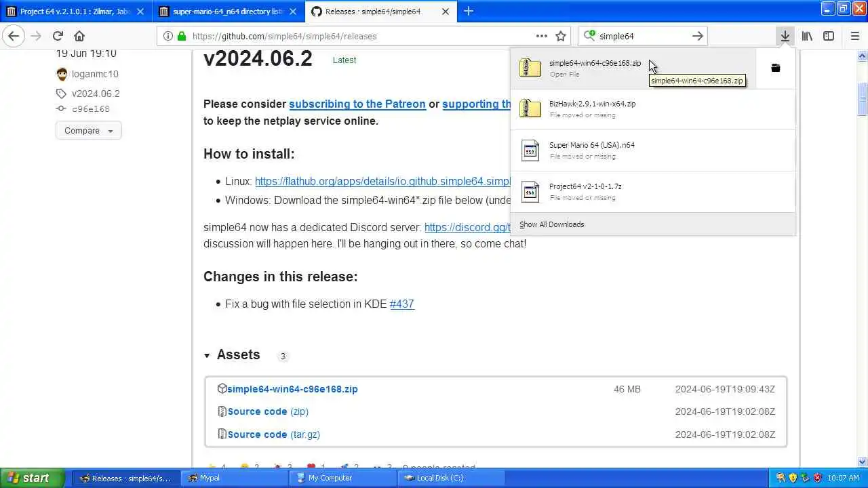868x488 pixels.
Task: Click loganmc10 avatar icon
Action: (x=62, y=74)
